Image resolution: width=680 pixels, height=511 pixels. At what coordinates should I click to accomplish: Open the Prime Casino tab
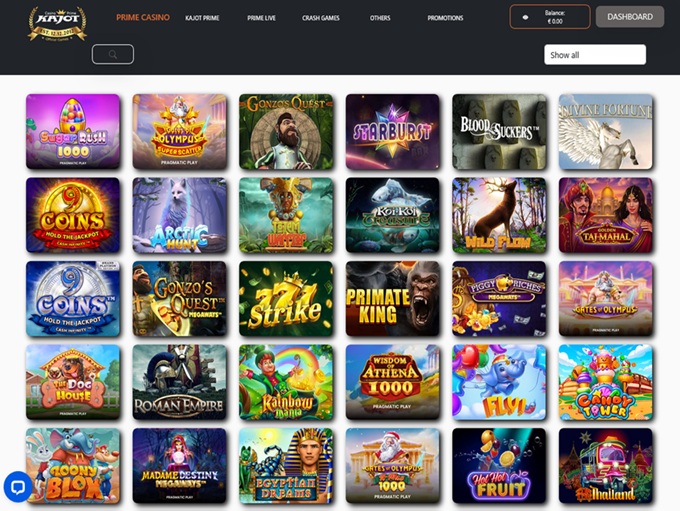(143, 17)
